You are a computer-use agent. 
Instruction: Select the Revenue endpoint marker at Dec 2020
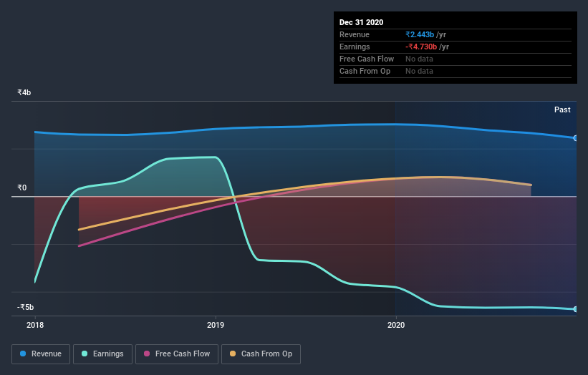coord(576,138)
